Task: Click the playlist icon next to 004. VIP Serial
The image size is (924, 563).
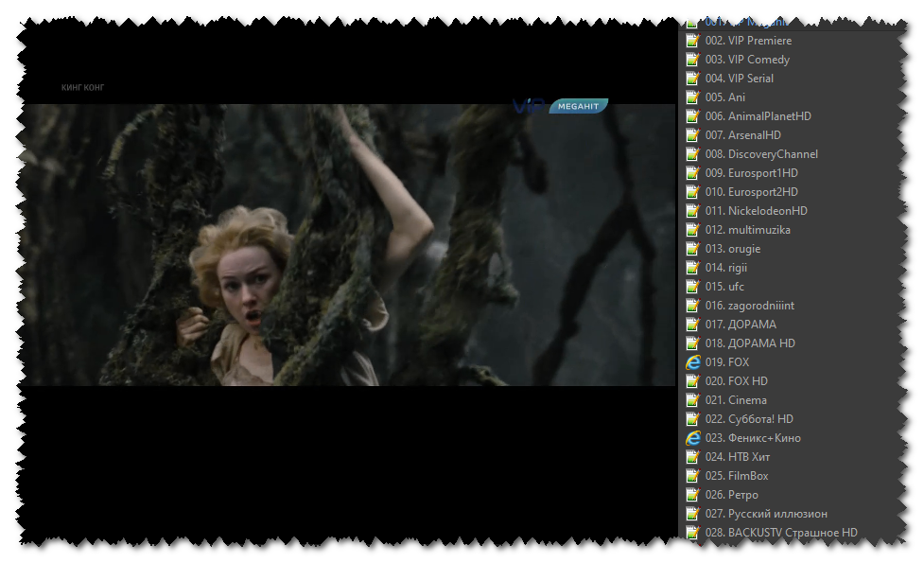Action: [693, 79]
